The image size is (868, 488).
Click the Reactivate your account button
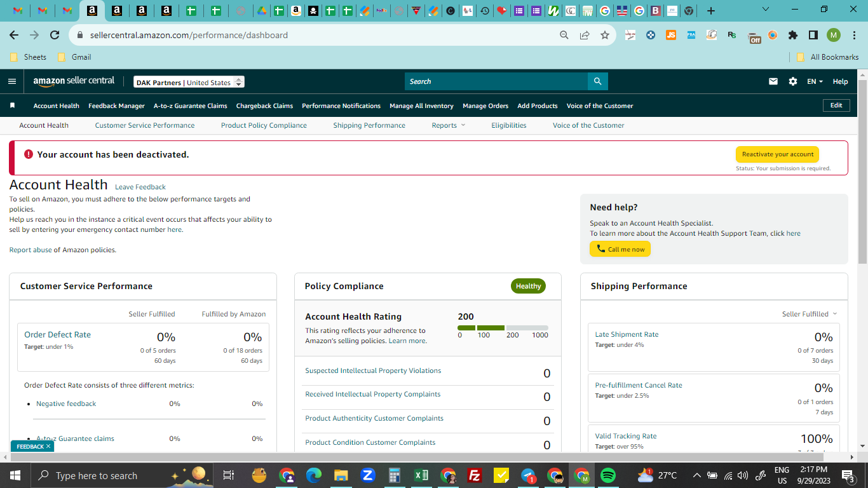(778, 154)
